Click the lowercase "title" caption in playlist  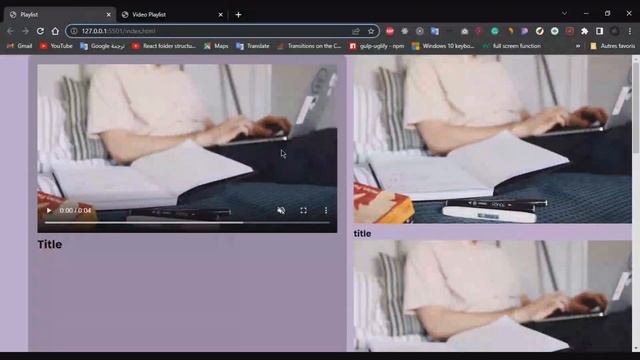pos(362,233)
